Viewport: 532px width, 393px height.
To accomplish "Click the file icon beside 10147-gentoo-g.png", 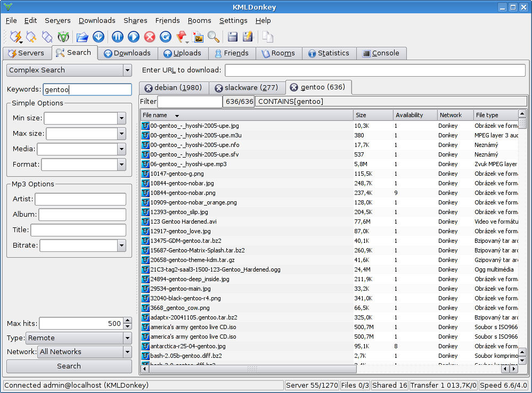I will coord(145,174).
